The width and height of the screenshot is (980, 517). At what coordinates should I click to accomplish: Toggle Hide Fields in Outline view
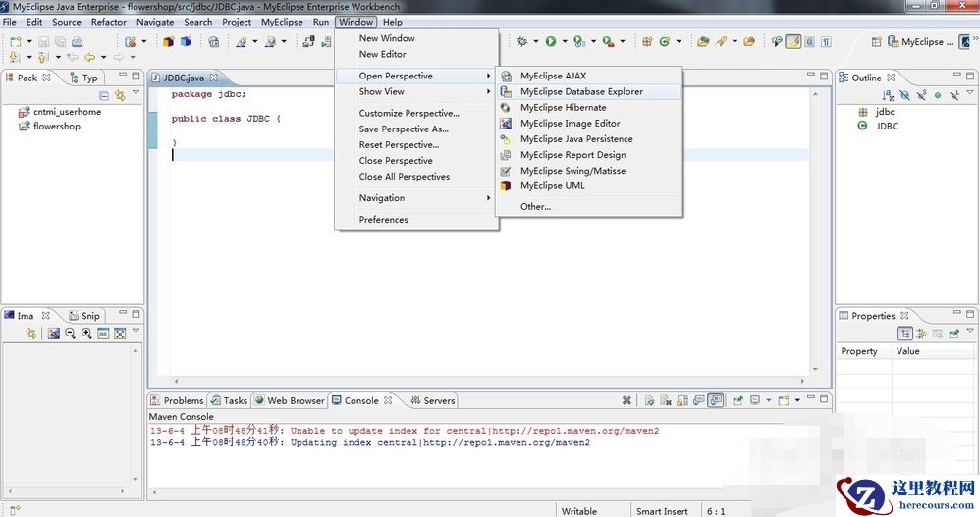tap(905, 95)
